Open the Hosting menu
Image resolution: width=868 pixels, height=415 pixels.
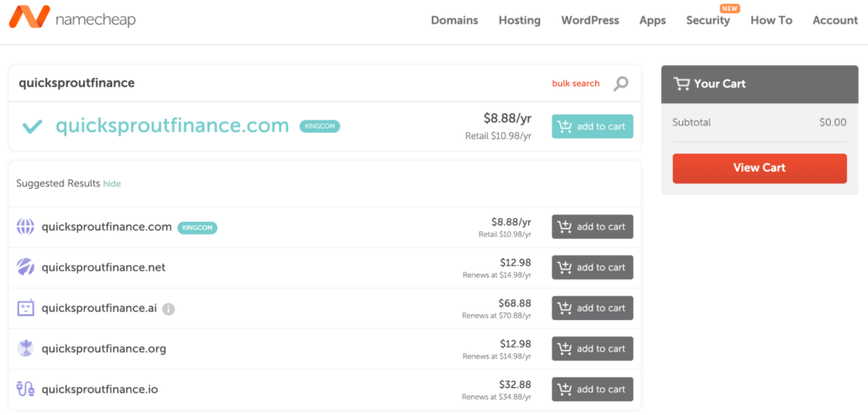[520, 20]
